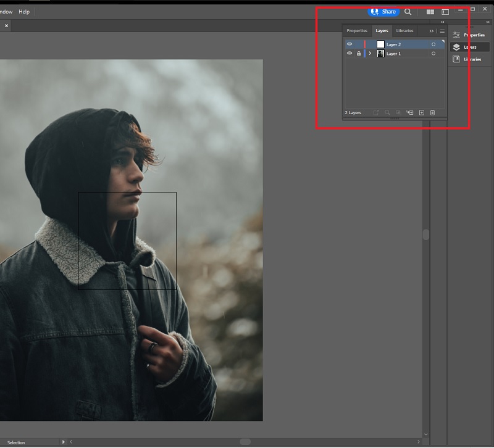This screenshot has height=448, width=494.
Task: Hide Layer 2 with its eye icon
Action: (350, 44)
